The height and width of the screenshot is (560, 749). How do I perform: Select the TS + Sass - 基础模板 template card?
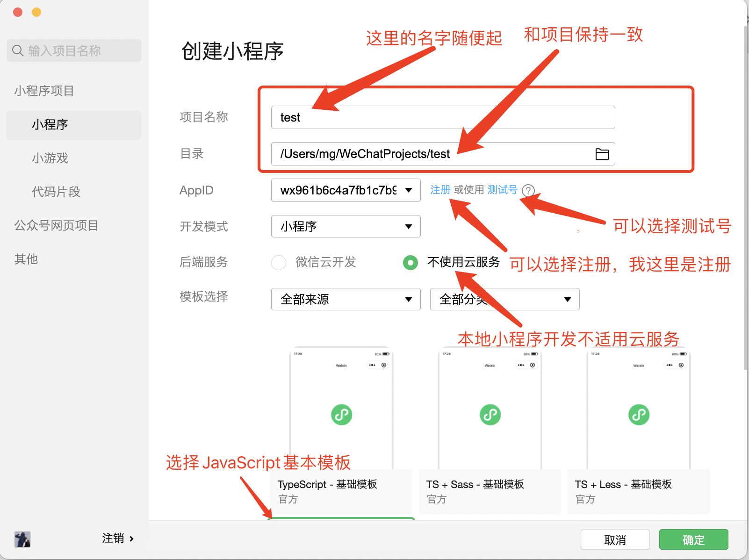tap(490, 430)
